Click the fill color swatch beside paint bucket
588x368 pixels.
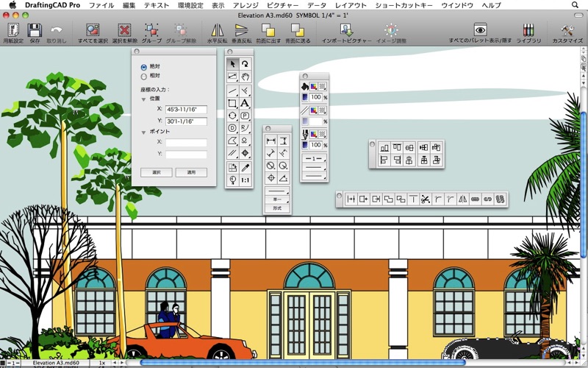[314, 86]
